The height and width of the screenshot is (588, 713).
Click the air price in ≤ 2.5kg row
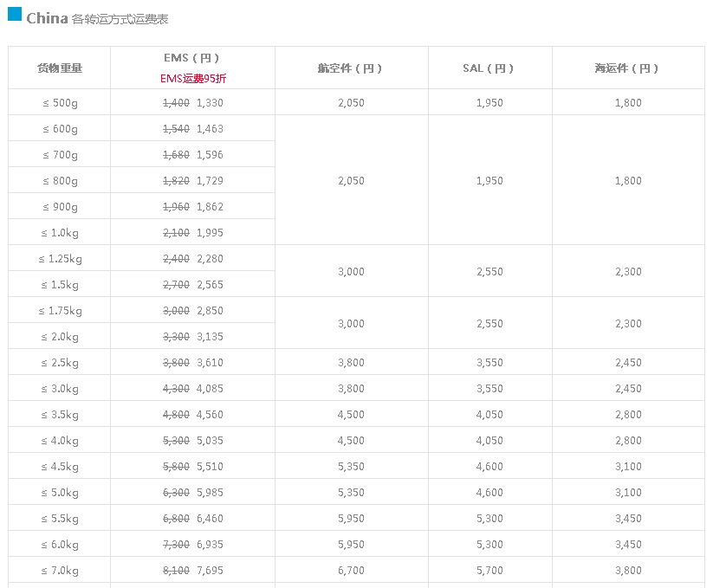click(351, 363)
